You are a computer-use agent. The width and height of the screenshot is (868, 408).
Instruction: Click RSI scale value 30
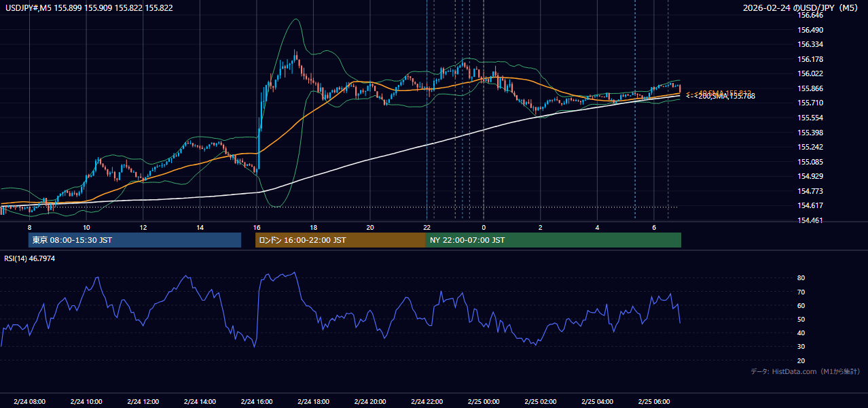pos(801,347)
